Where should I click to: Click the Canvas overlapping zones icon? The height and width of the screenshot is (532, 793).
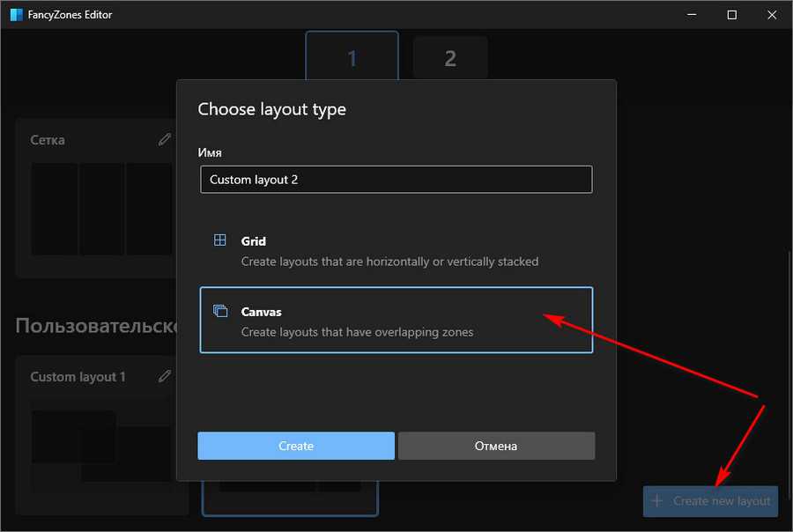(220, 312)
